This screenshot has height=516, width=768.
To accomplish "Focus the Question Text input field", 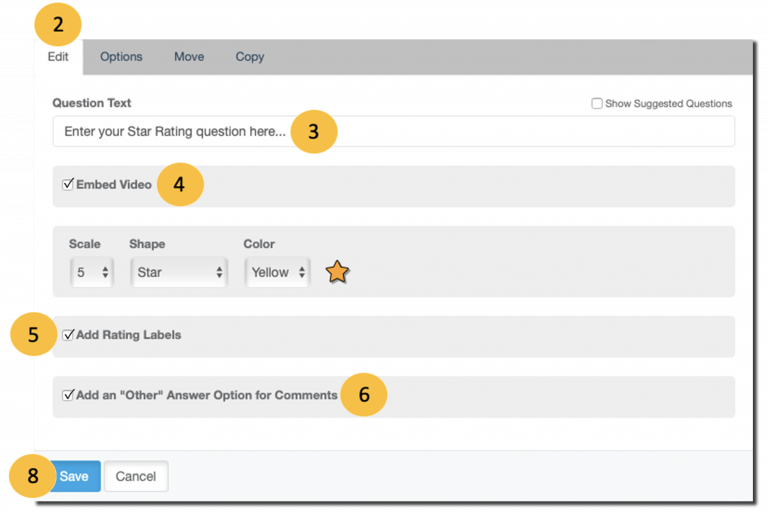I will tap(394, 131).
